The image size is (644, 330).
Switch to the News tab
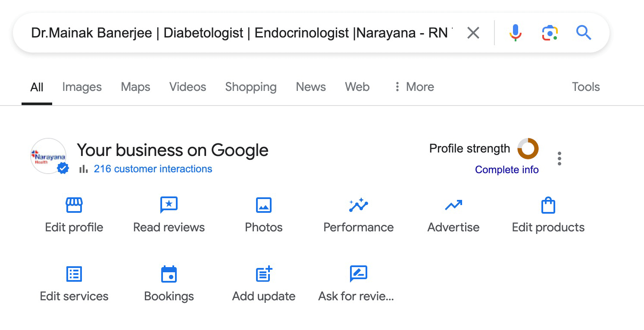coord(310,87)
